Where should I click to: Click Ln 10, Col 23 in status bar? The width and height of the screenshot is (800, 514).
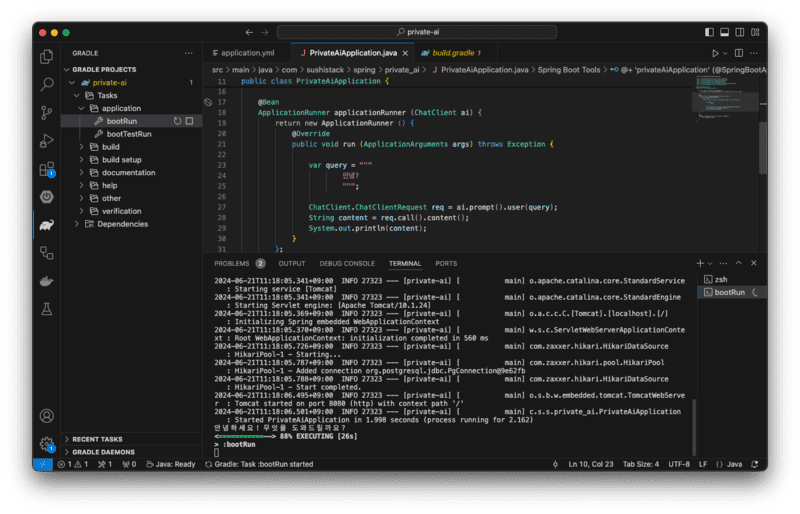[589, 464]
